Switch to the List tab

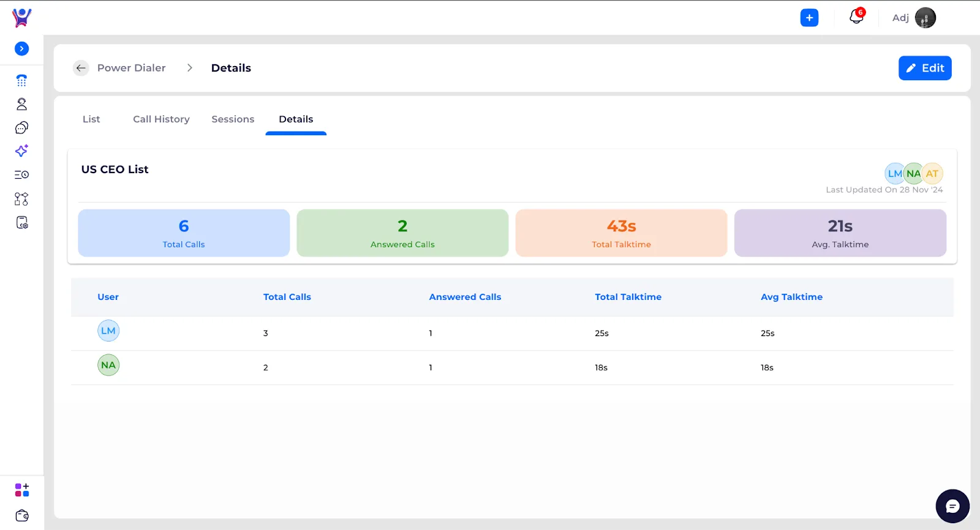click(x=91, y=119)
